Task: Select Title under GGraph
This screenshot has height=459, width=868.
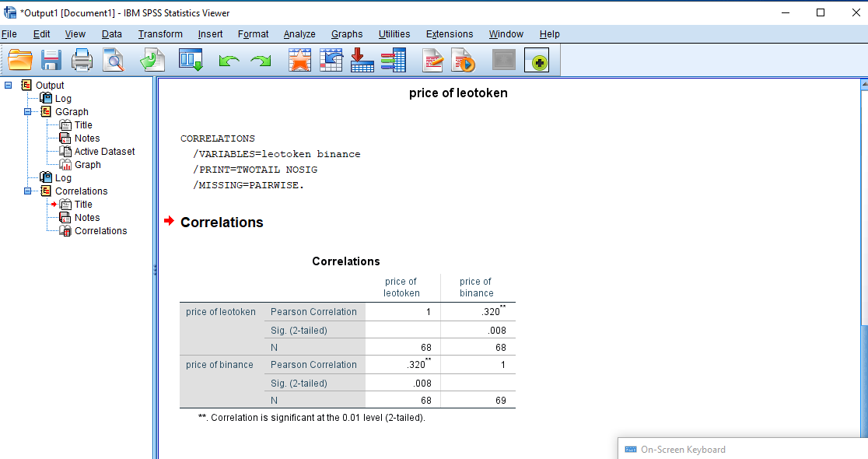Action: (83, 125)
